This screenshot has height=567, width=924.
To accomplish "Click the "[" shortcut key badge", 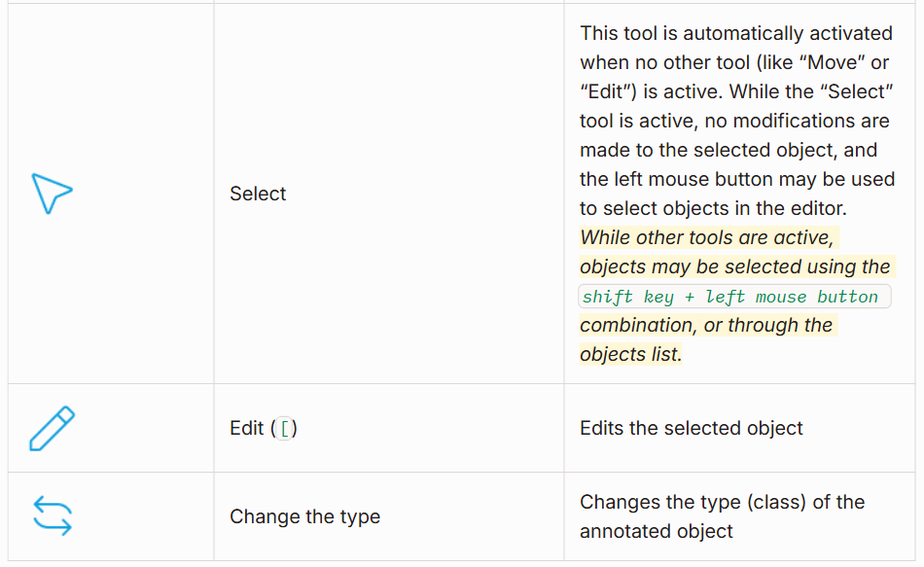I will [x=285, y=428].
